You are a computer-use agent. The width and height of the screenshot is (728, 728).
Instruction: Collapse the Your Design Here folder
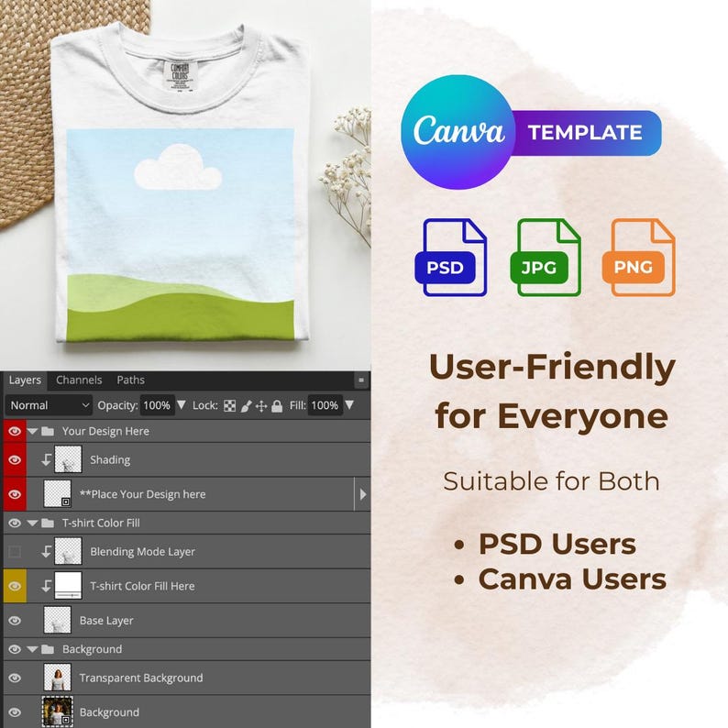pos(32,431)
